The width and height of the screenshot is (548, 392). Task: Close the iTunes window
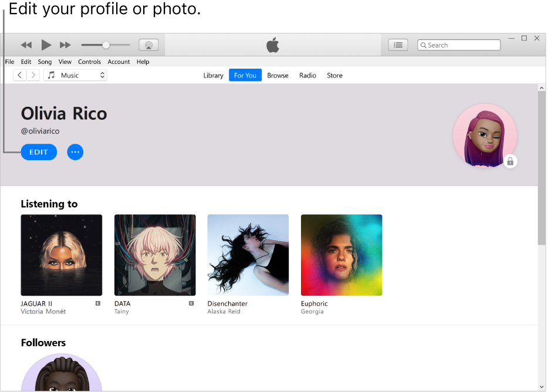[x=537, y=38]
